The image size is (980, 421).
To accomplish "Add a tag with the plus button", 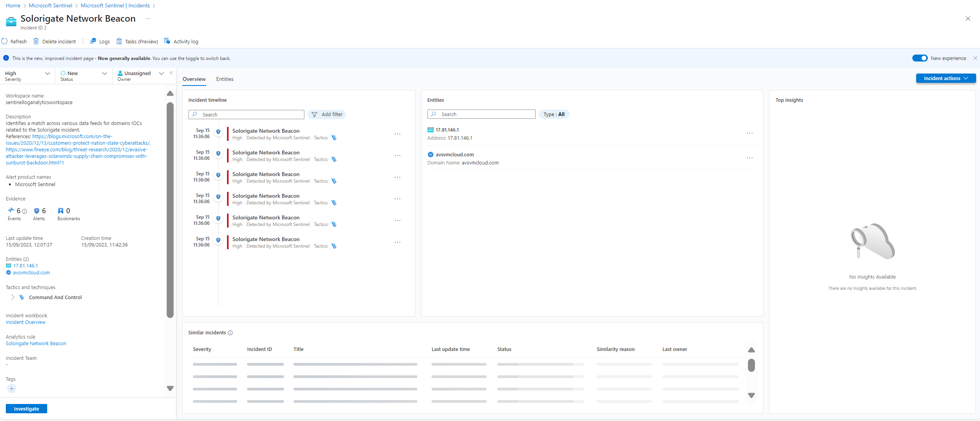I will click(x=12, y=389).
